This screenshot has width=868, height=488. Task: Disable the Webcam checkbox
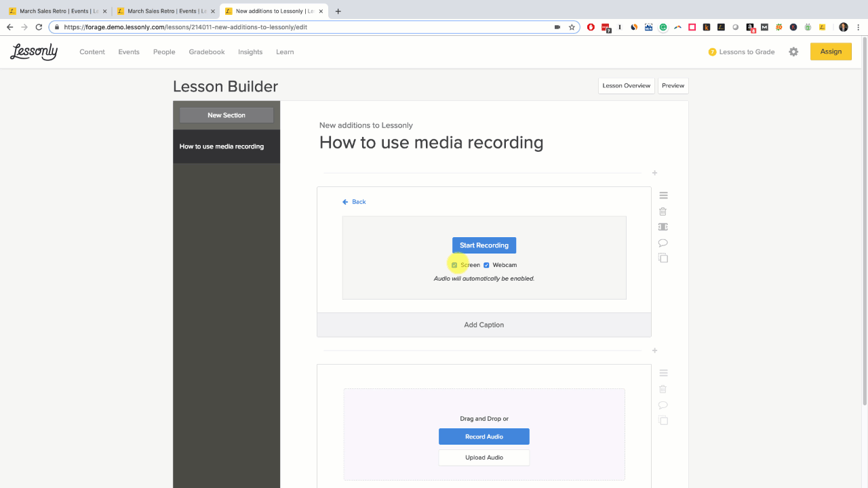pyautogui.click(x=486, y=265)
